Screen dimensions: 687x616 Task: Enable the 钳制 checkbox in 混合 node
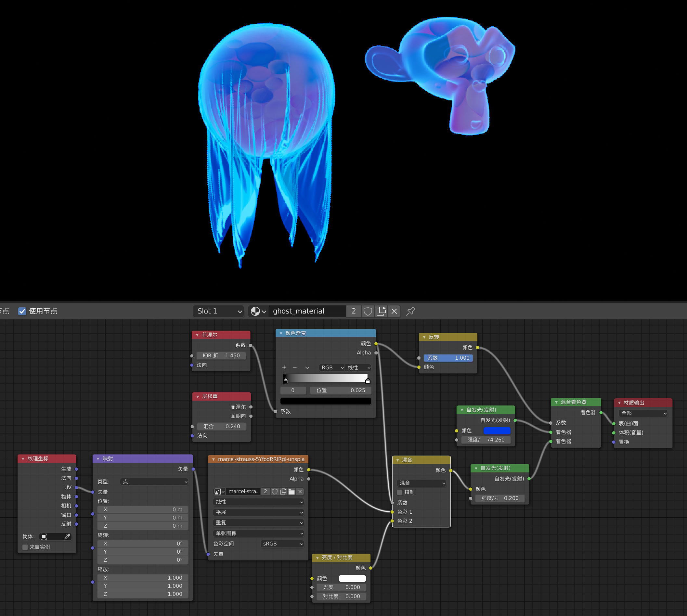(400, 492)
